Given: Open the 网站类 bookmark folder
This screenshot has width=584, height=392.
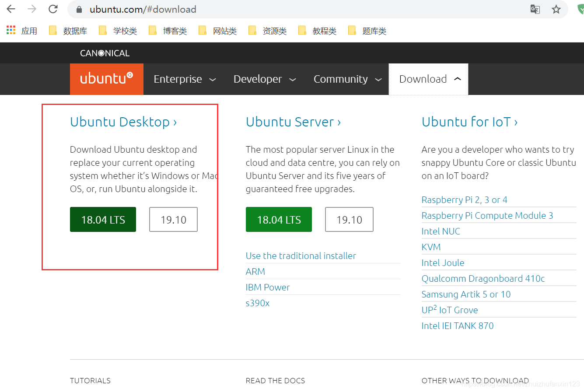Looking at the screenshot, I should point(217,31).
